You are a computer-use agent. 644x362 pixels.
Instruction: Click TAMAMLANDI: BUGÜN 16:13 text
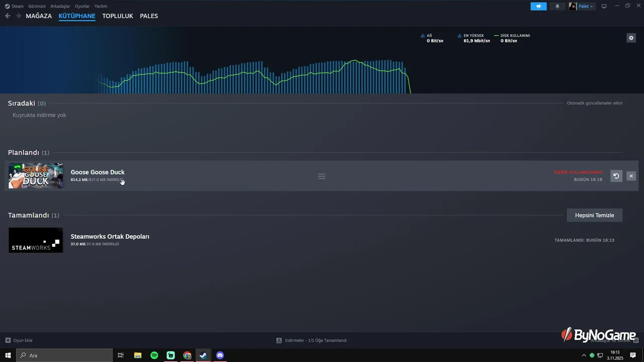(584, 240)
